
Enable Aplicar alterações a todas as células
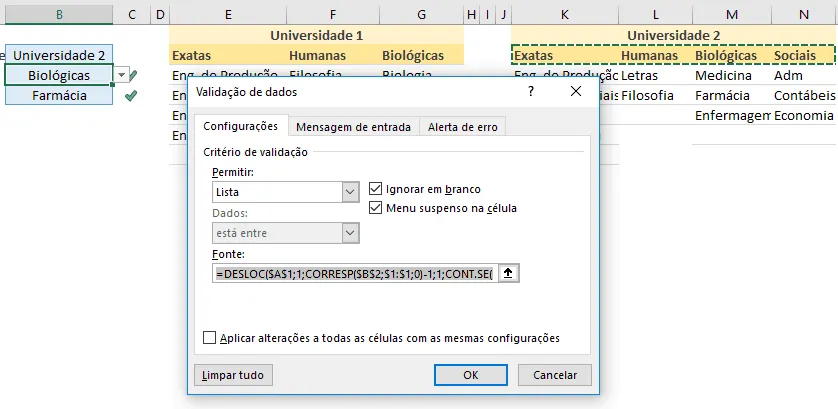pyautogui.click(x=210, y=338)
